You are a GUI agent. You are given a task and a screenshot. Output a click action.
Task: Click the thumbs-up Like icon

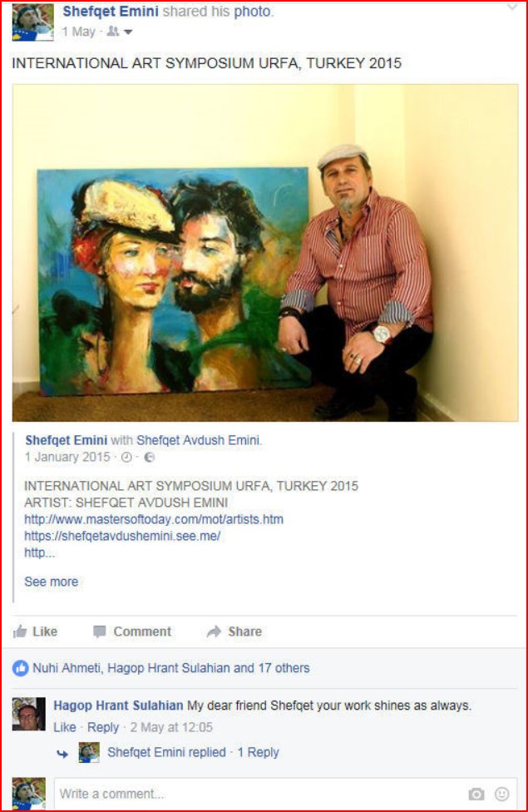[20, 631]
